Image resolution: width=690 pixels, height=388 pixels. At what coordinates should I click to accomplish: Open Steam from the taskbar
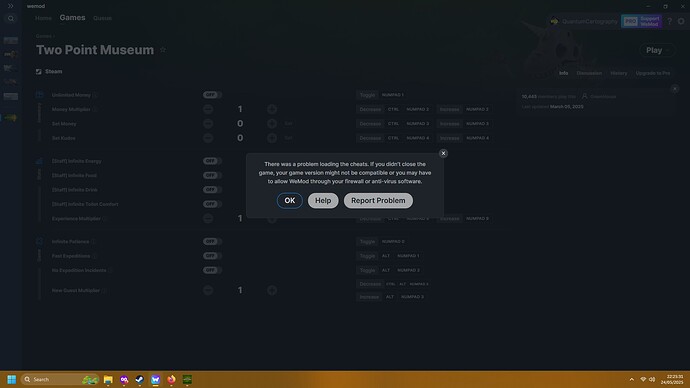point(139,379)
